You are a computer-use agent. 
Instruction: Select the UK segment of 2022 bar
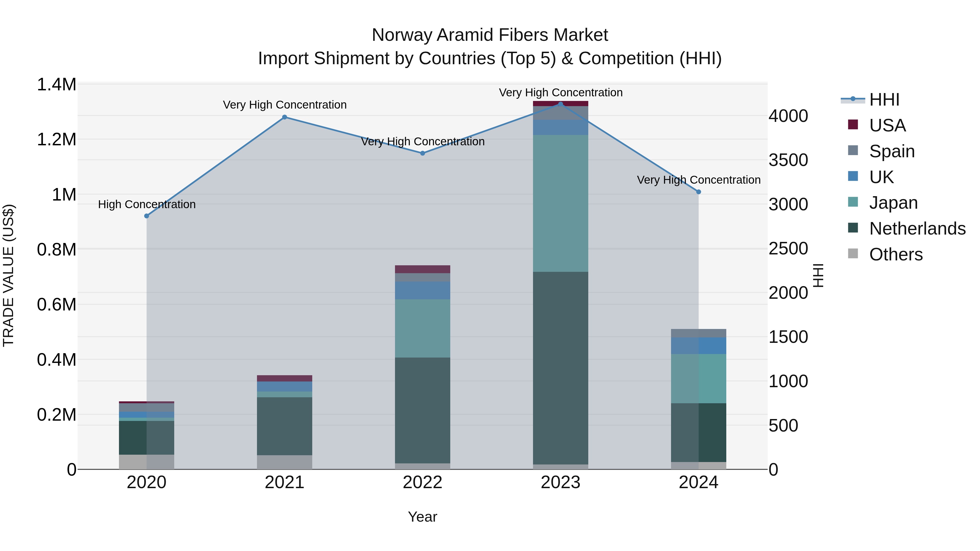422,291
